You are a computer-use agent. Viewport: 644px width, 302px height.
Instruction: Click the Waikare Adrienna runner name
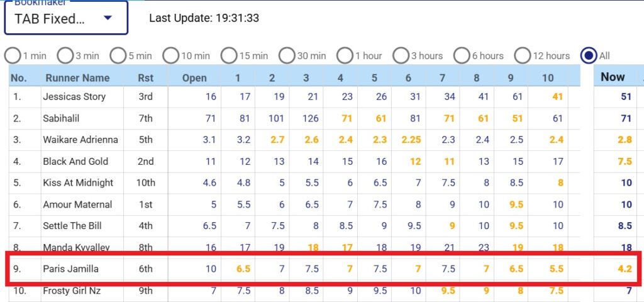[x=80, y=140]
